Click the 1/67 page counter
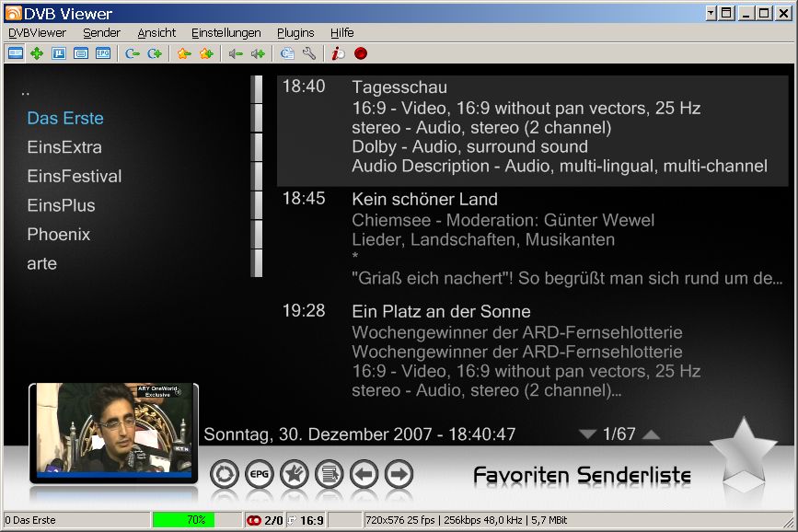The width and height of the screenshot is (798, 532). coord(619,434)
